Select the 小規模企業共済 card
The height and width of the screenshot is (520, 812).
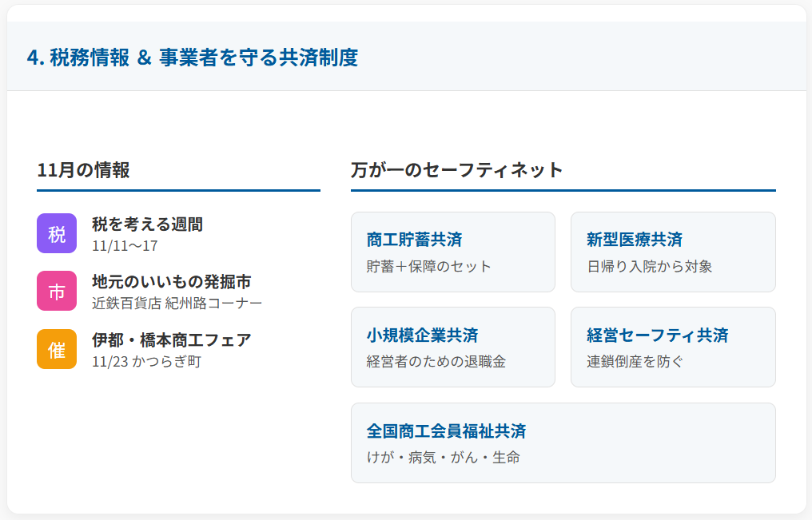click(452, 347)
